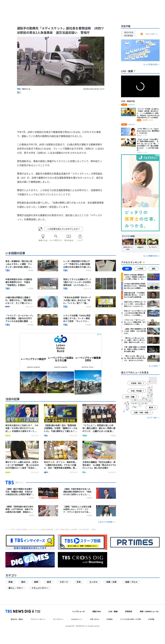Select the 話題・グルメ category chip
Screen dimensions: 165x644
(131, 582)
